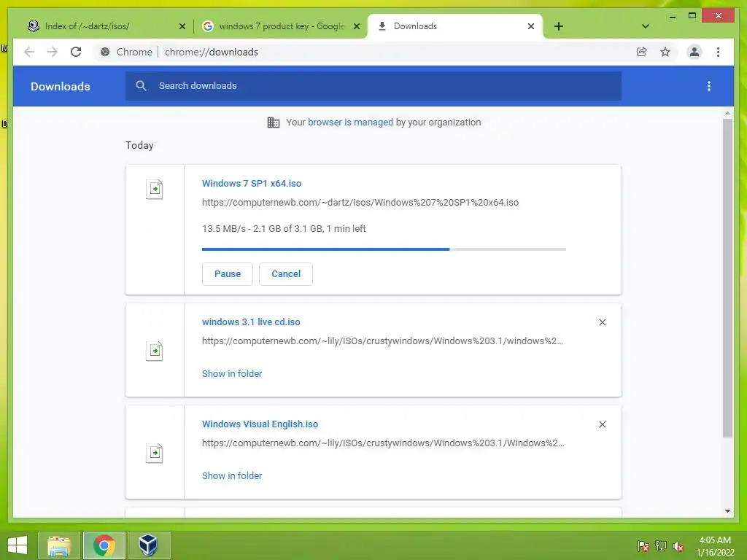Image resolution: width=747 pixels, height=560 pixels.
Task: Click the Windows 7 SP1 x64.iso source URL
Action: click(360, 203)
